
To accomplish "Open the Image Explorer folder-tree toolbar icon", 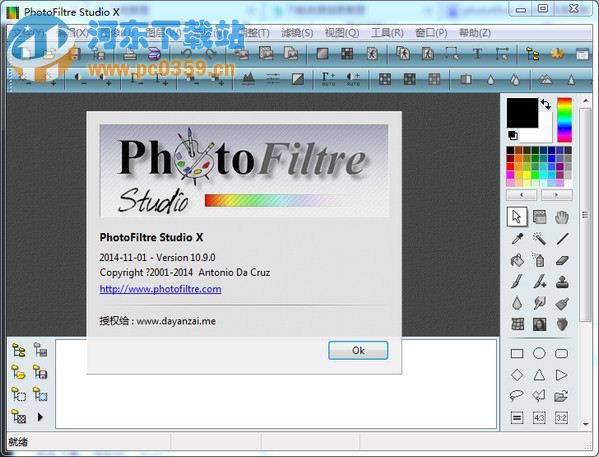I will tap(533, 54).
